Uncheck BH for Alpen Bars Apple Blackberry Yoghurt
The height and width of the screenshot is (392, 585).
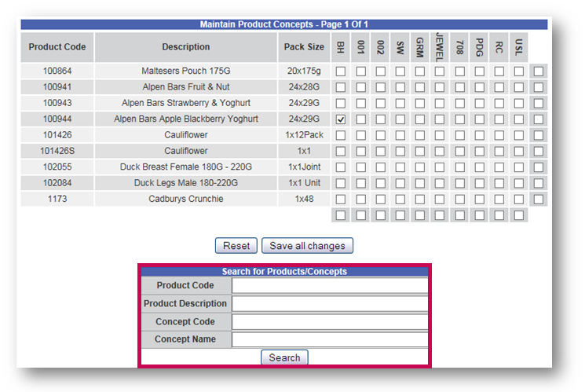341,119
